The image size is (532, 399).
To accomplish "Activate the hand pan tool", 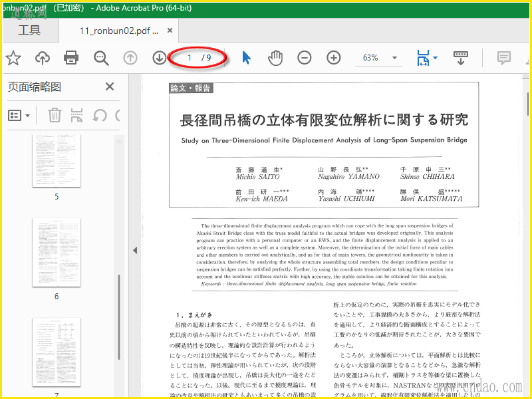I will coord(275,58).
